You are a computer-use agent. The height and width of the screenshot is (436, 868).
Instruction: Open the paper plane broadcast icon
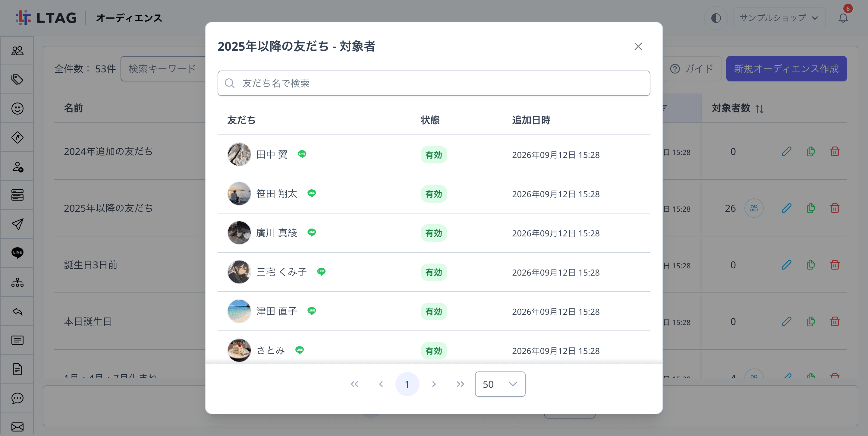(x=17, y=224)
